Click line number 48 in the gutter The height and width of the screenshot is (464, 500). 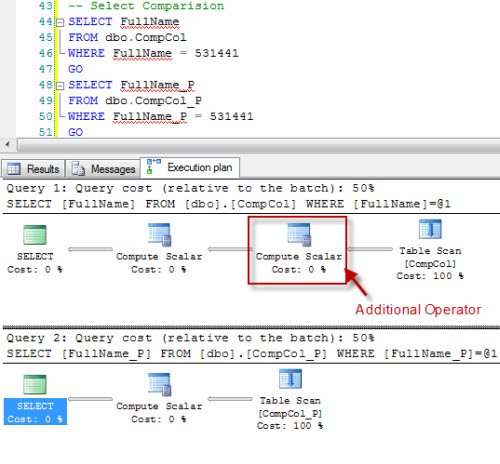coord(46,85)
